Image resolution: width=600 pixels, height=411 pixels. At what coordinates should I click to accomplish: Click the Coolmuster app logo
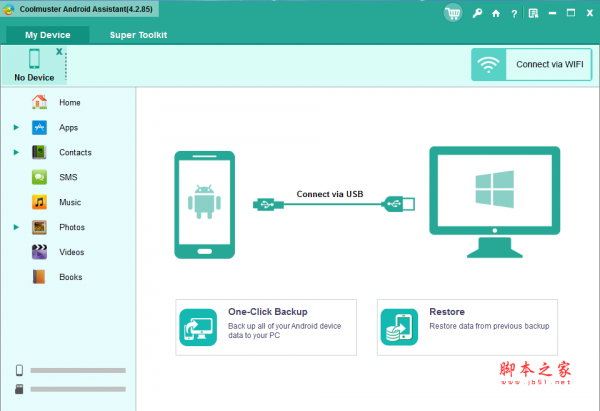[x=8, y=9]
